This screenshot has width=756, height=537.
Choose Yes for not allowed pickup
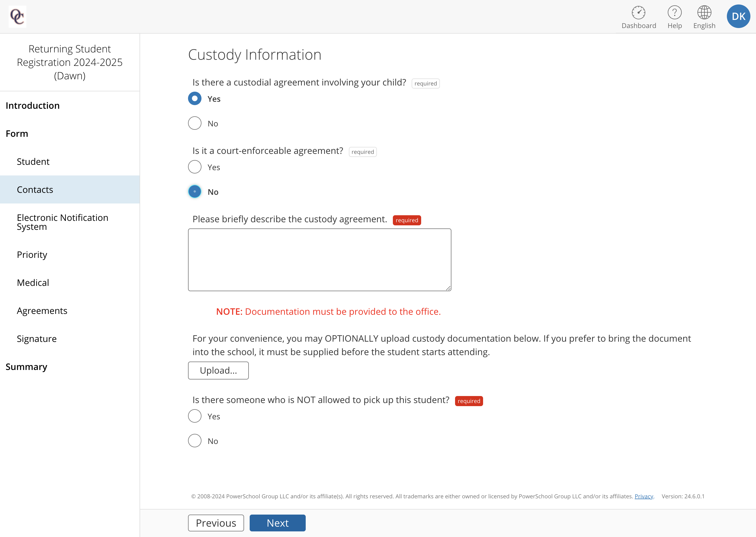(195, 416)
